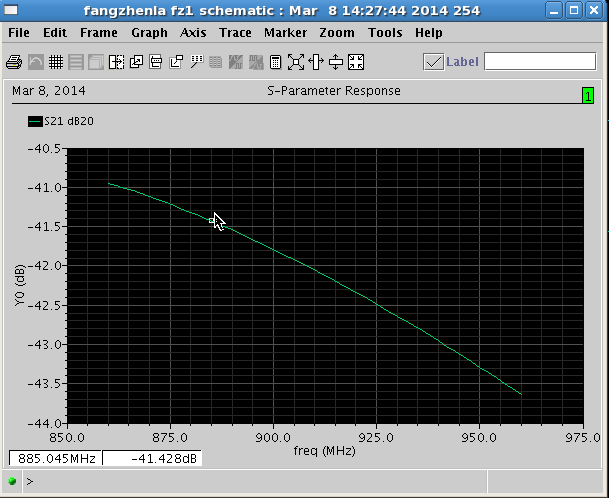Click the window menu icon in title bar
The image size is (609, 498).
(10, 10)
